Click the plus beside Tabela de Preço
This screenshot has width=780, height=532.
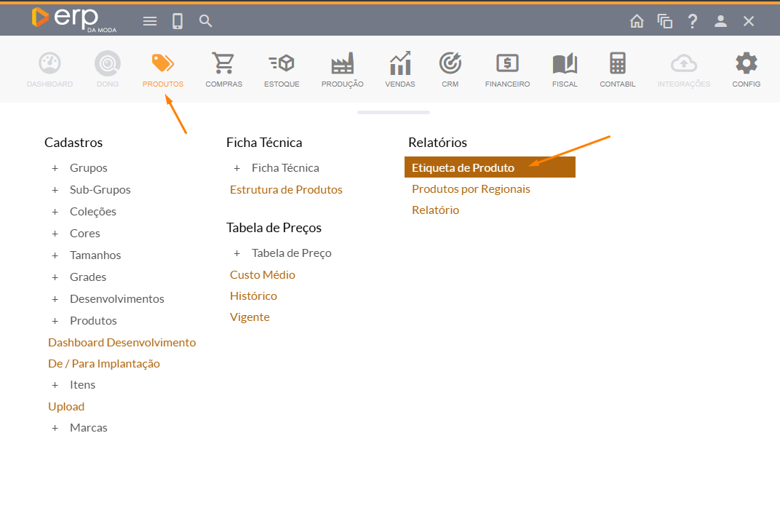(x=236, y=253)
